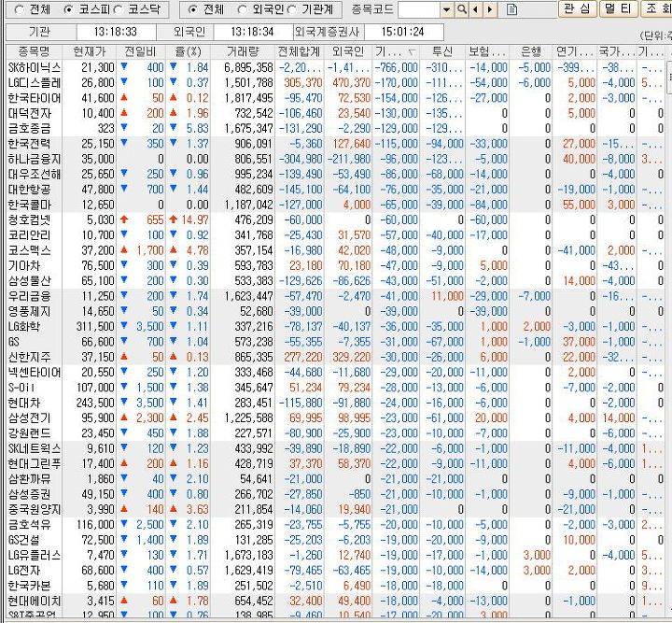The height and width of the screenshot is (623, 672).
Task: Click the 외국계증권사 label
Action: point(329,32)
